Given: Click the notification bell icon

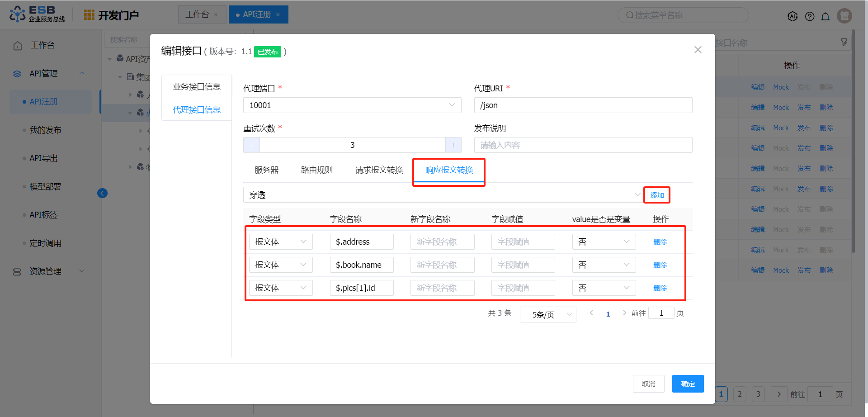Looking at the screenshot, I should (825, 17).
